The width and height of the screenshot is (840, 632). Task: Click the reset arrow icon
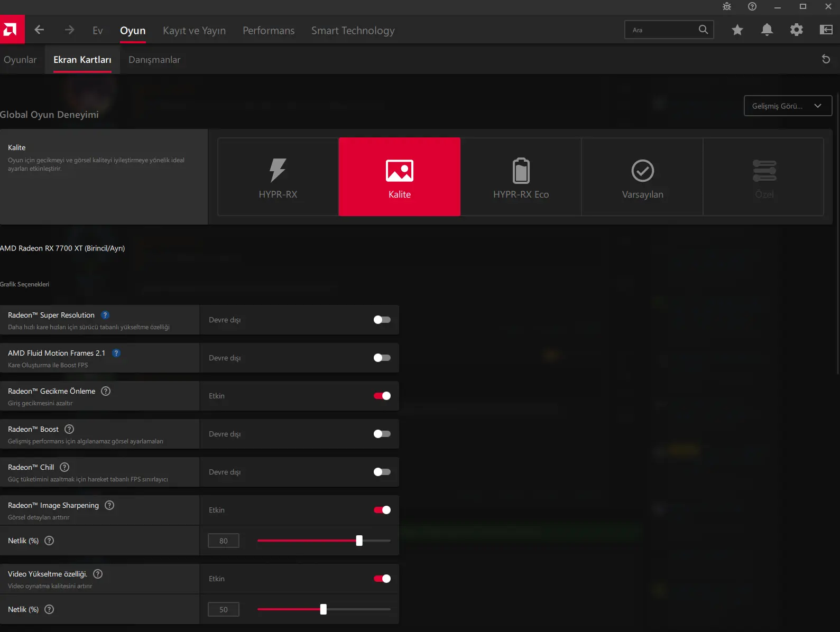[x=826, y=59]
